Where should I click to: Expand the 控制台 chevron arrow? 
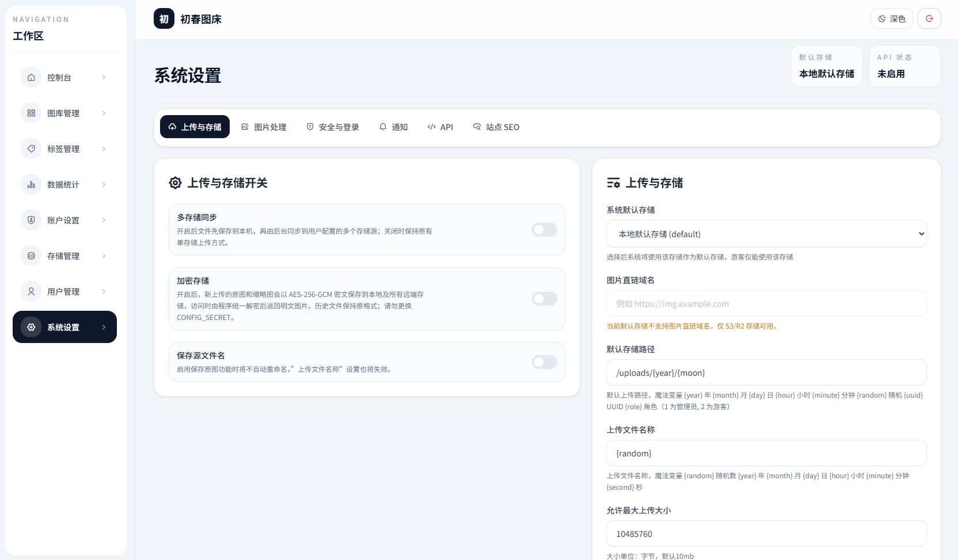pos(104,77)
